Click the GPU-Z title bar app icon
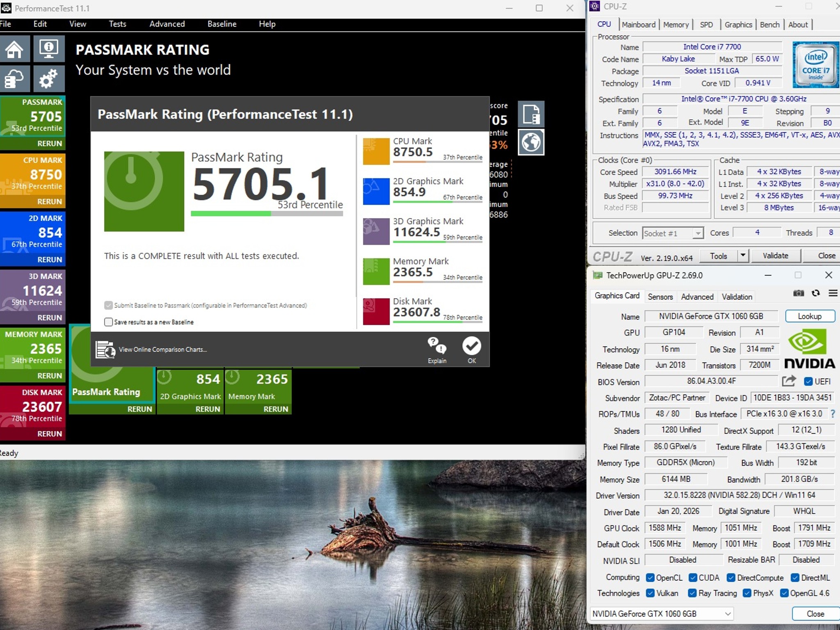 (x=598, y=275)
